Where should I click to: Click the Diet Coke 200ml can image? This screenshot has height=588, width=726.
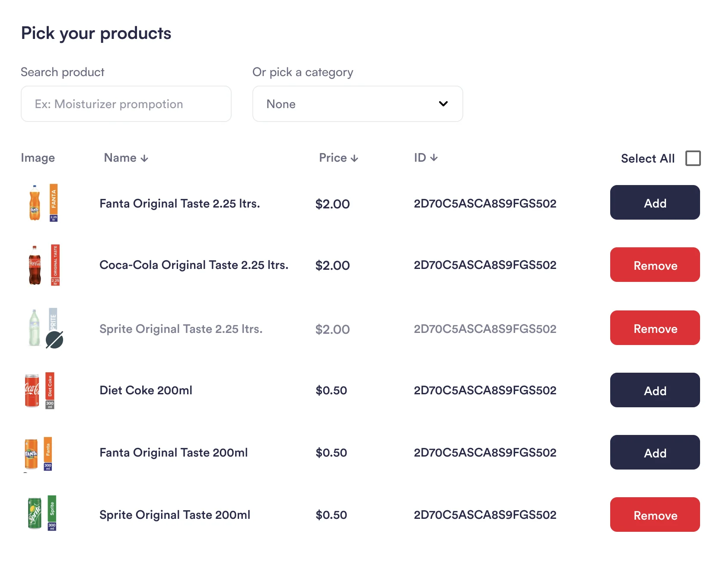point(39,390)
